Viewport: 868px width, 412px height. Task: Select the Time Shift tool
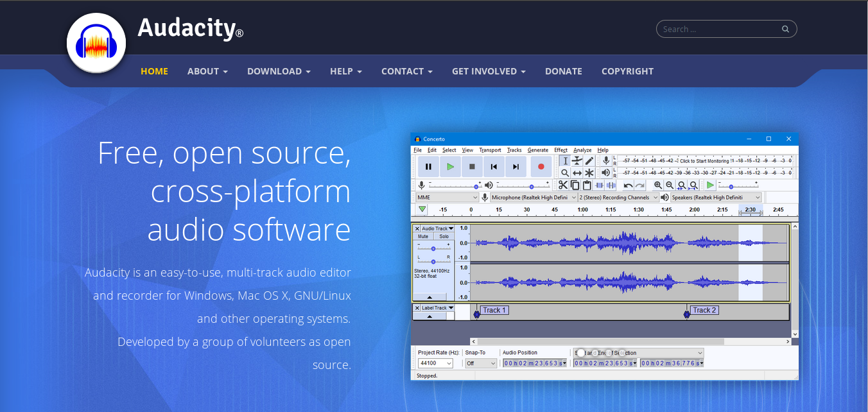[x=577, y=173]
